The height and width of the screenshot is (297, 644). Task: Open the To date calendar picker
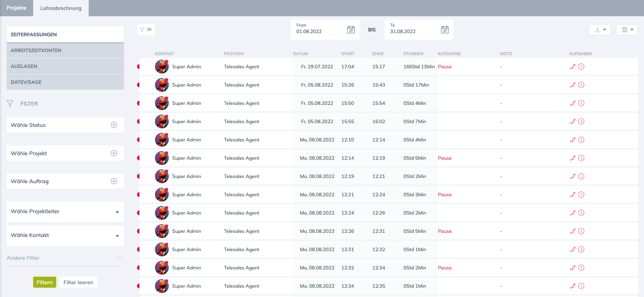pos(445,30)
